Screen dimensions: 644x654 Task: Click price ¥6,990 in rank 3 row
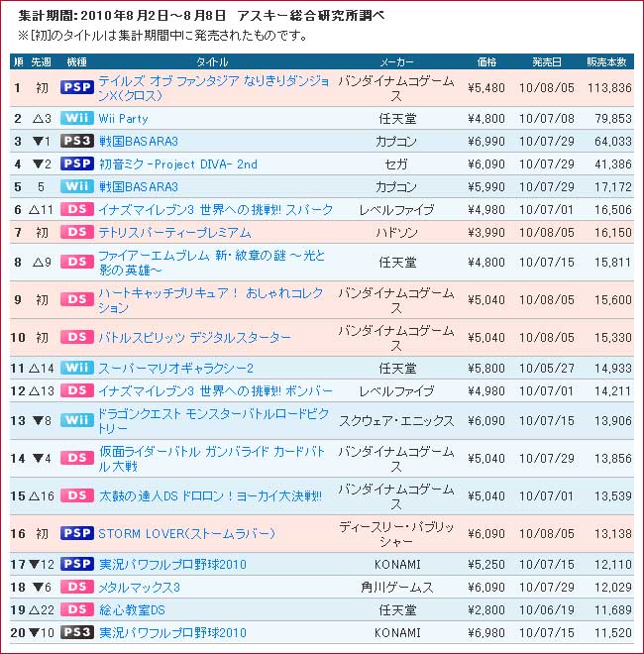coord(486,142)
